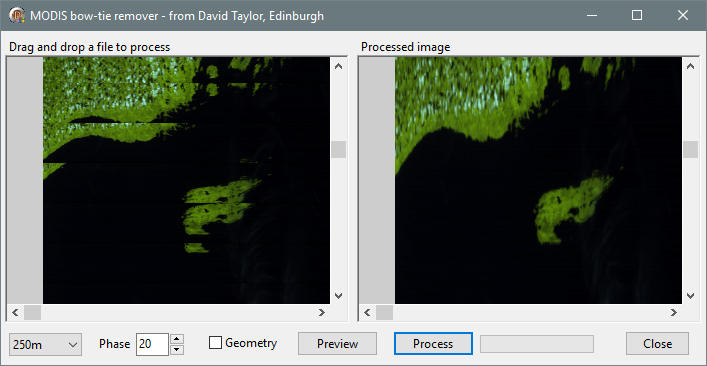This screenshot has height=366, width=707.
Task: Decrease Phase value with down spinner
Action: [178, 350]
